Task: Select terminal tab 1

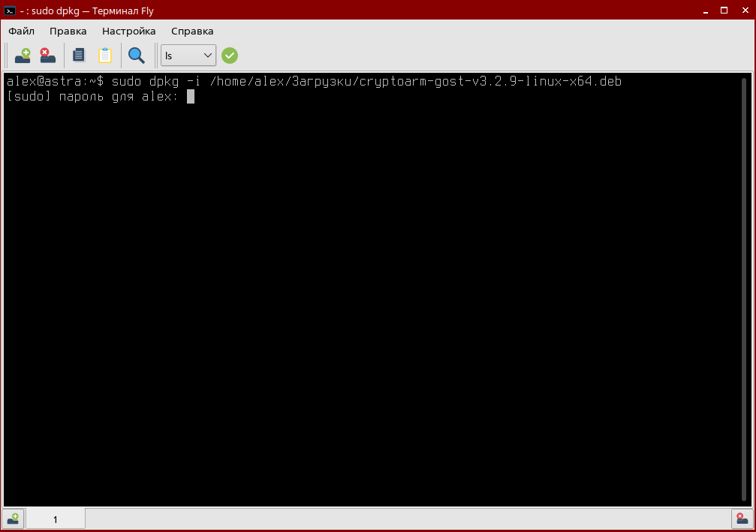Action: [55, 518]
